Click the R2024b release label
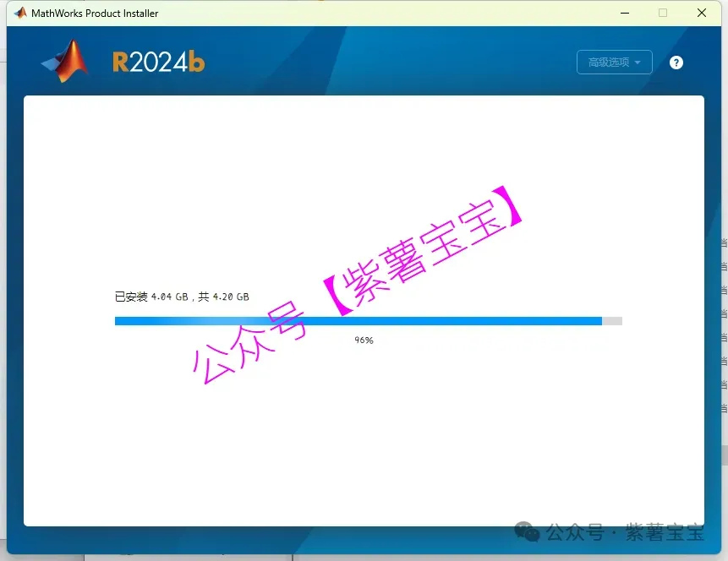The width and height of the screenshot is (728, 561). (x=158, y=62)
